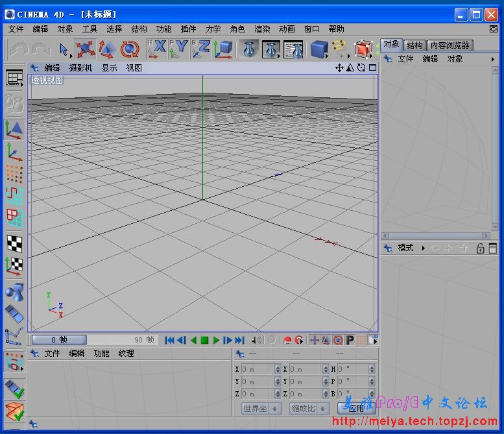Click the Redo arrow in the toolbar
Screen dimensions: 504x434
pyautogui.click(x=41, y=49)
